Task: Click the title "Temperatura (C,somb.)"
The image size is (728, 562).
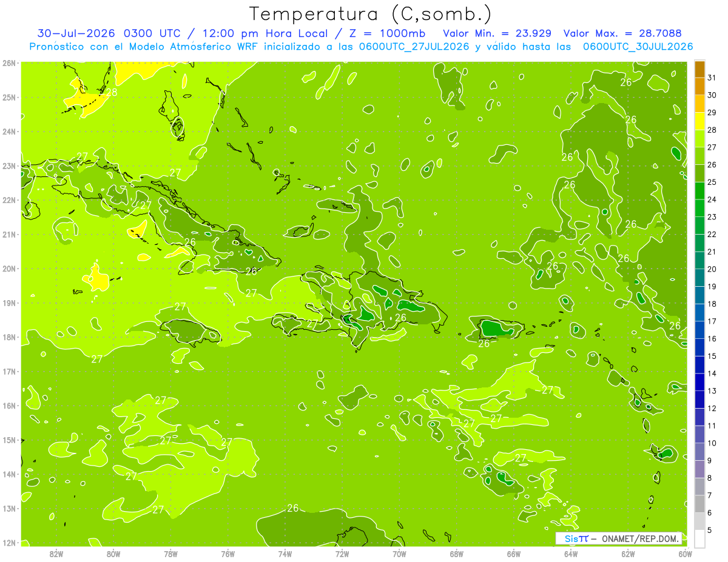Action: point(371,13)
